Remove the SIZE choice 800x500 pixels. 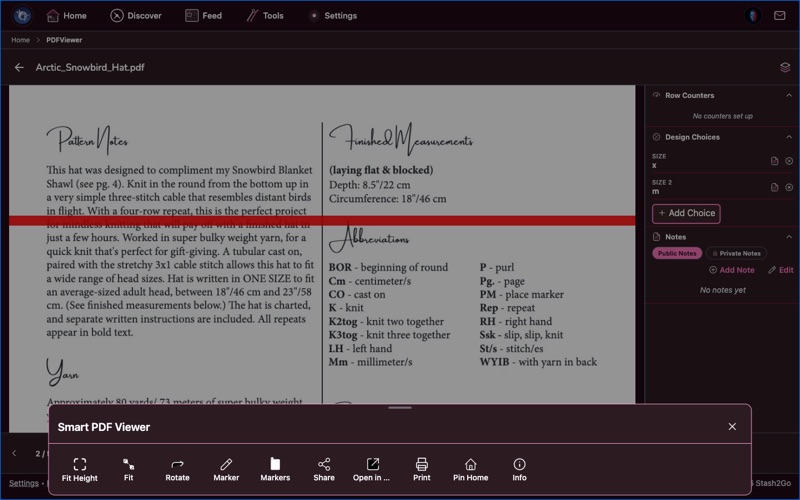pyautogui.click(x=789, y=161)
